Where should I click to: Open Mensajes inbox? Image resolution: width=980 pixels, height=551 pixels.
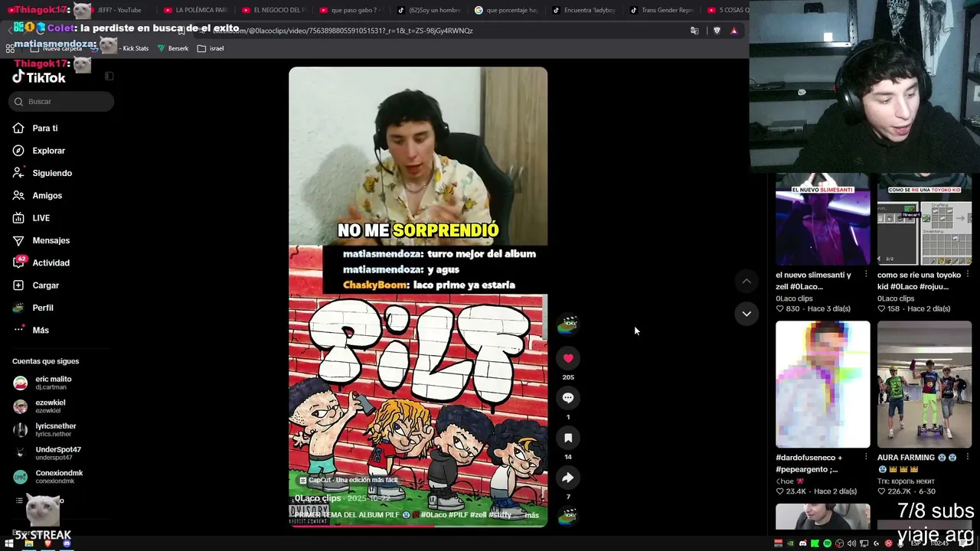51,240
